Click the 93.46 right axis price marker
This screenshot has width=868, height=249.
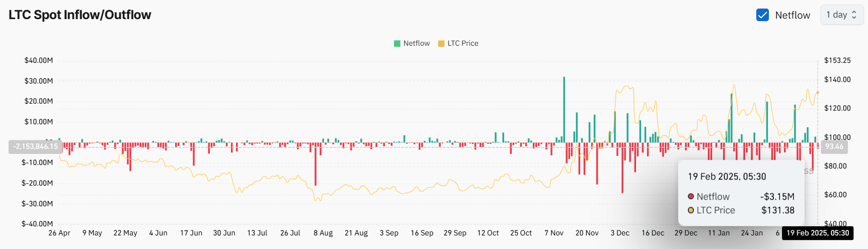tap(834, 146)
